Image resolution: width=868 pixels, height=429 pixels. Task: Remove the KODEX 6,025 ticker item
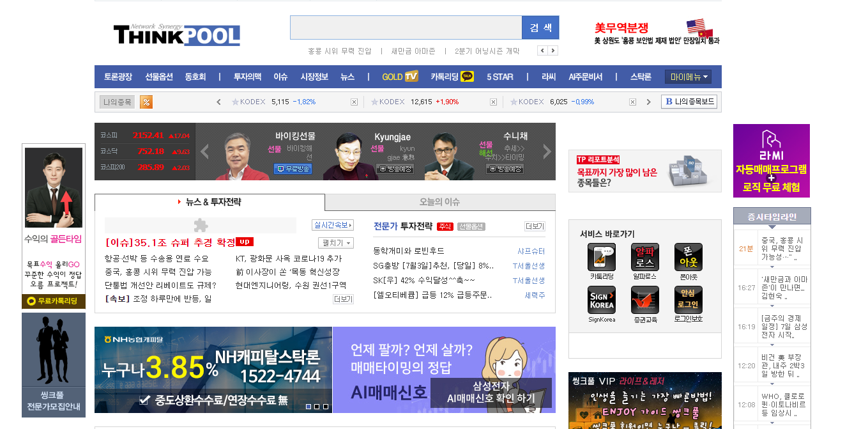click(x=632, y=102)
